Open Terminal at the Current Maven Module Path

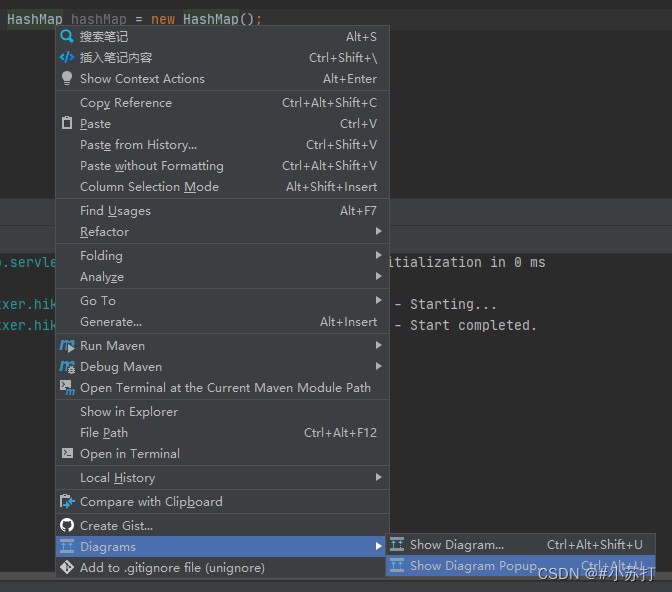pyautogui.click(x=222, y=388)
